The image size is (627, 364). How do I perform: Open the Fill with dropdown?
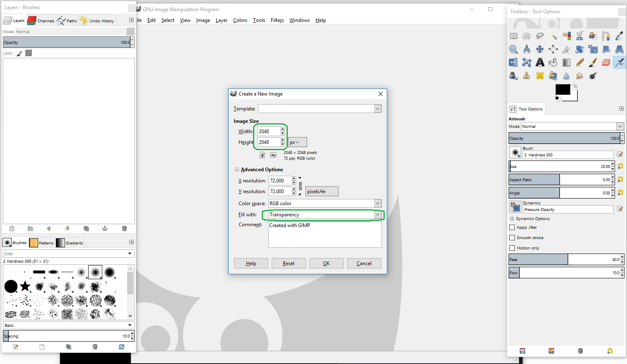(x=377, y=215)
